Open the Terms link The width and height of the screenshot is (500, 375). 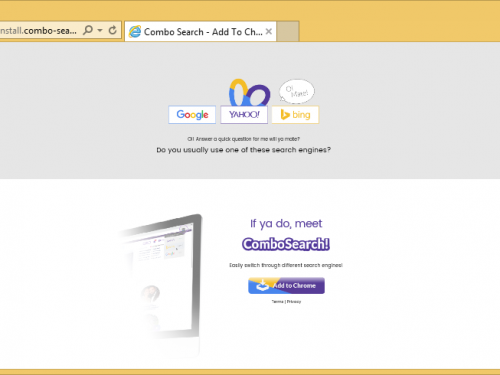(277, 302)
